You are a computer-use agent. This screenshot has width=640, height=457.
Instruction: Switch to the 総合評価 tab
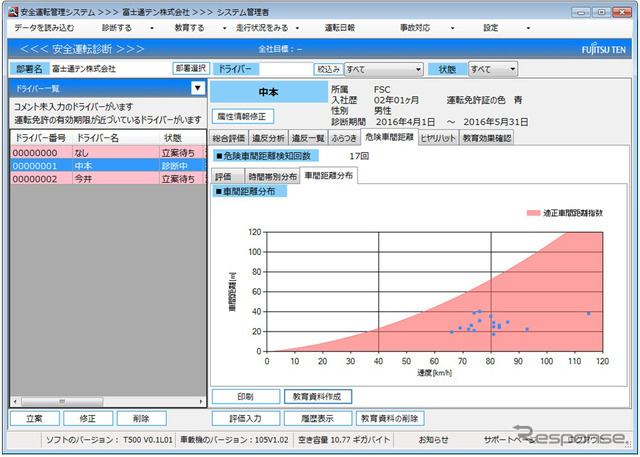click(x=229, y=138)
